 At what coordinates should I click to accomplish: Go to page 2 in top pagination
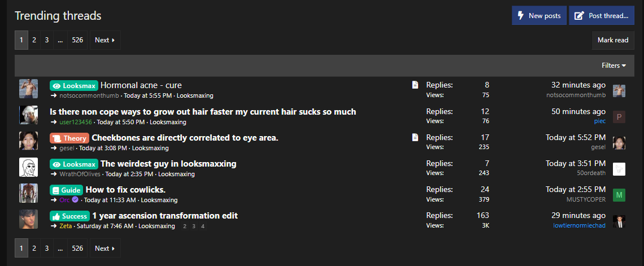pyautogui.click(x=34, y=40)
